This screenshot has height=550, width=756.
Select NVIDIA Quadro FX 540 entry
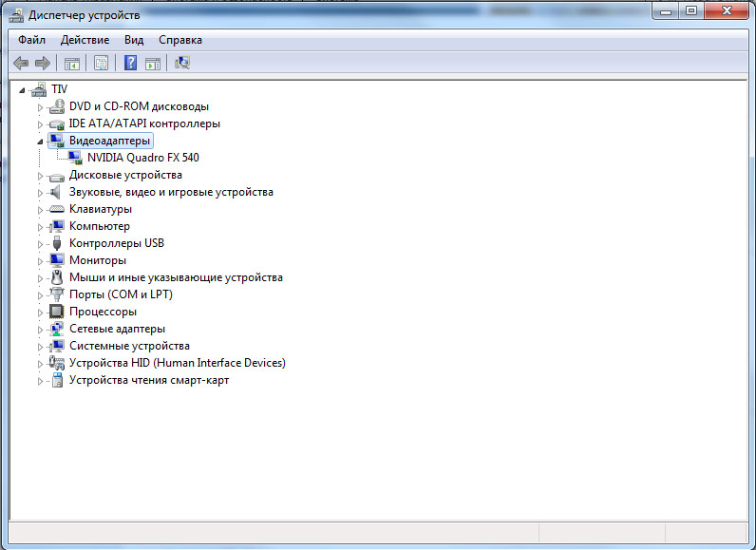[x=143, y=158]
